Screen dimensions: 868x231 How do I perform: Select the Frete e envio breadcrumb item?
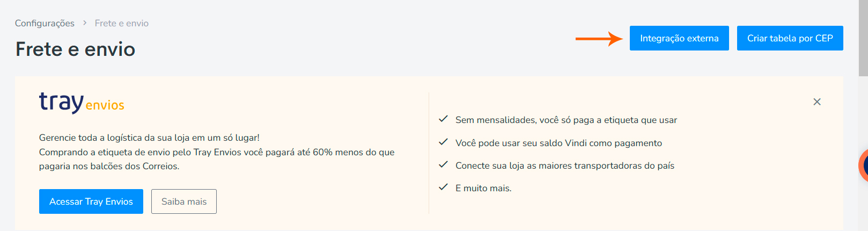click(122, 23)
